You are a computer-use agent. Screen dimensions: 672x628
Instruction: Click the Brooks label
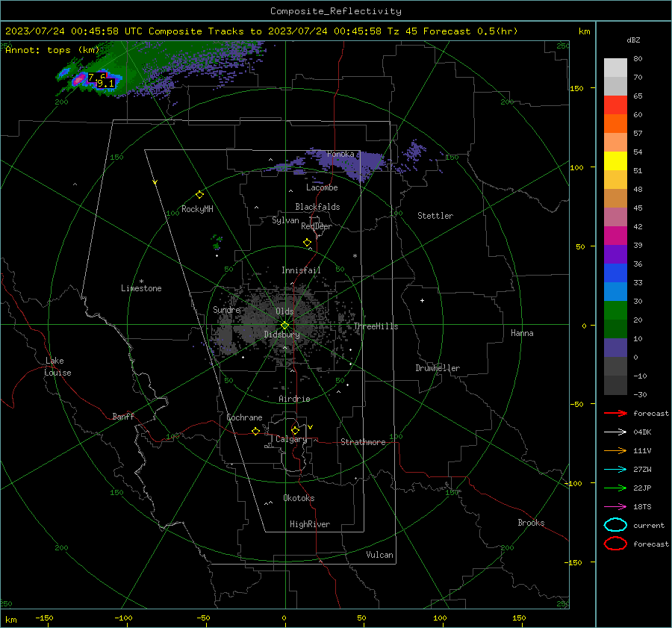tap(531, 523)
